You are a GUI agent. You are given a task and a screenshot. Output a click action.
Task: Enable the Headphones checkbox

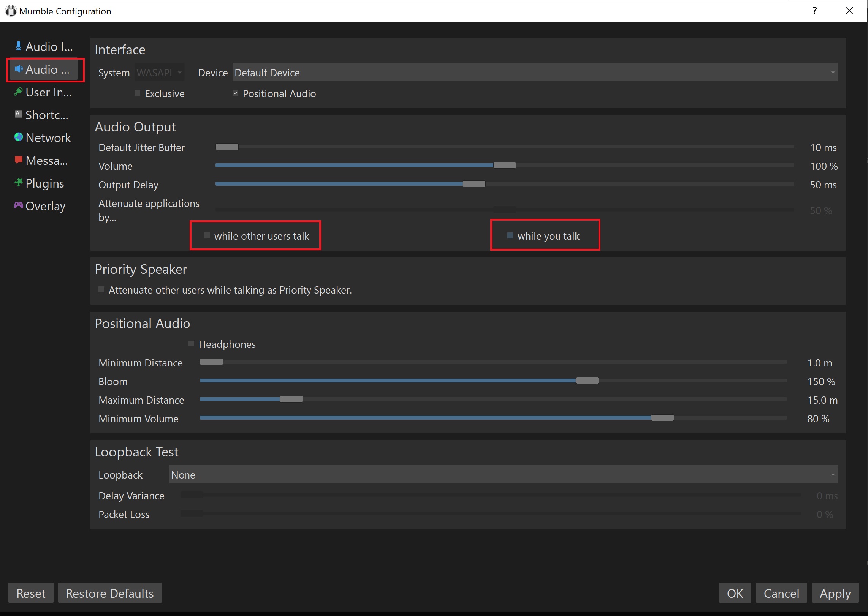[192, 344]
